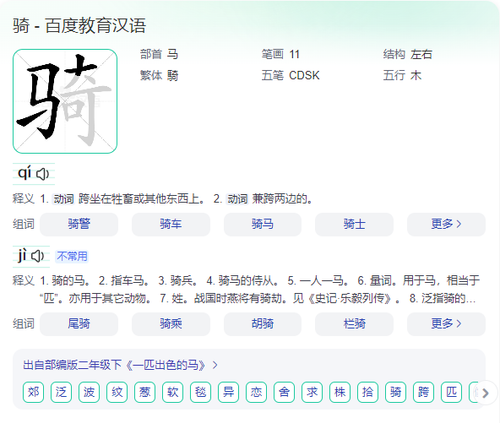The image size is (500, 423).
Task: Select the character chip 软
Action: click(173, 392)
